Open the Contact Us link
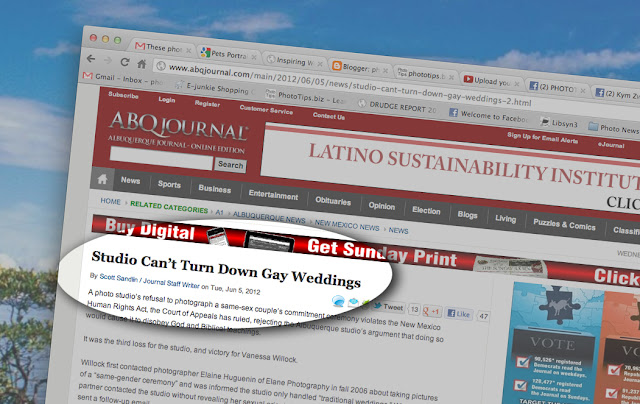 click(x=329, y=116)
